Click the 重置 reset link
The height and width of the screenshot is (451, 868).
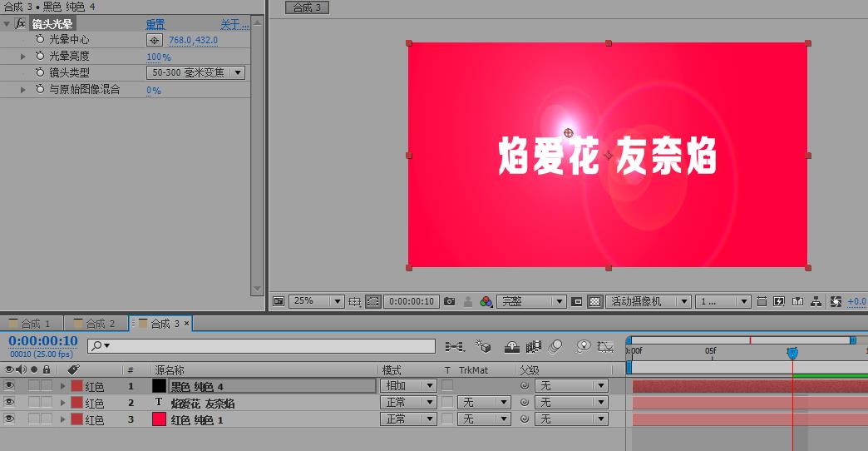tap(155, 24)
